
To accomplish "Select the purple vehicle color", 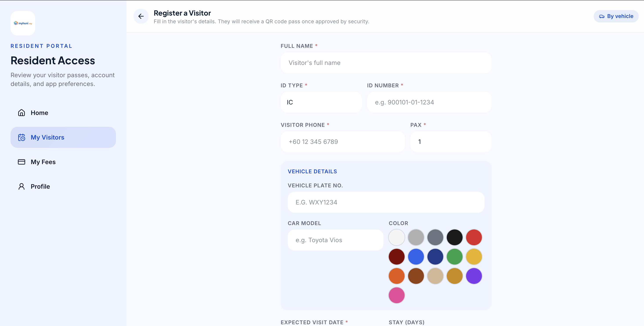I will (474, 276).
